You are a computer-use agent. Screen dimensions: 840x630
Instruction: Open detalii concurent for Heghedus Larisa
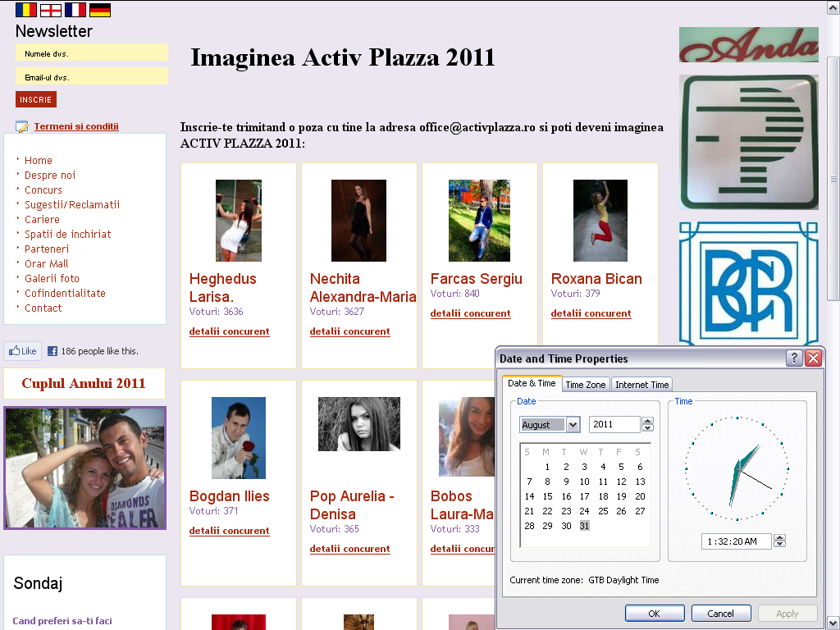(x=230, y=331)
